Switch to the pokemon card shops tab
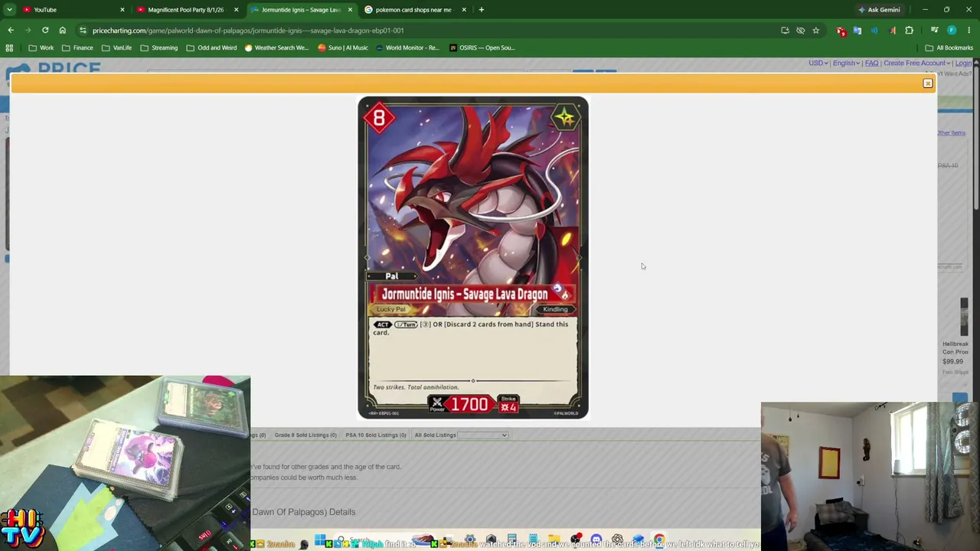Image resolution: width=980 pixels, height=551 pixels. point(415,10)
